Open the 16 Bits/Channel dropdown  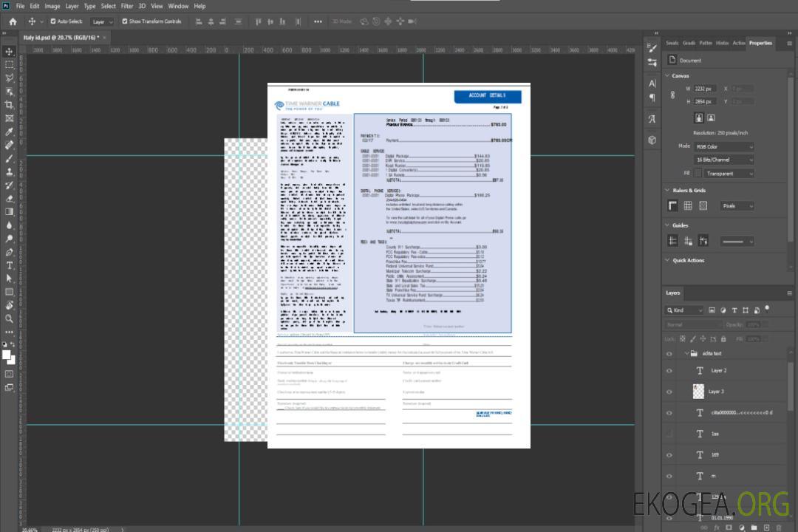point(723,160)
